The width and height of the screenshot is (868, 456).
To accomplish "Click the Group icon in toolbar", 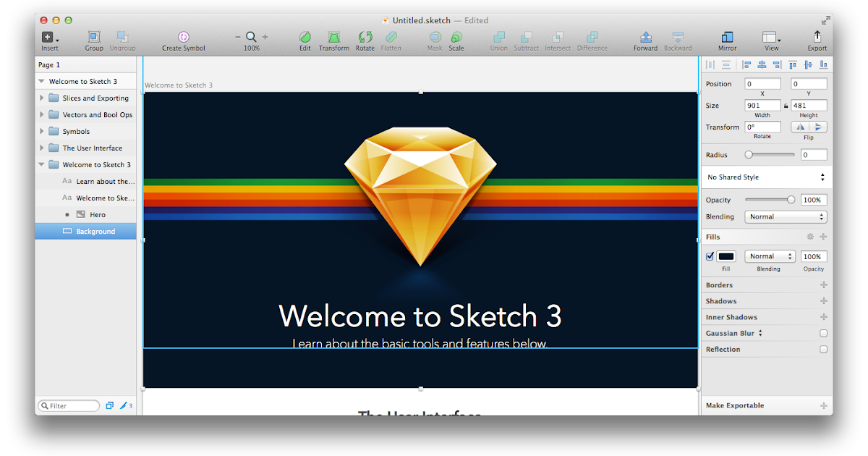I will (94, 36).
